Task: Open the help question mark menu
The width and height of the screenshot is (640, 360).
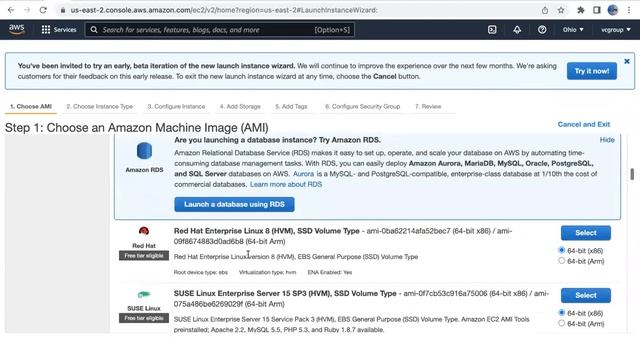Action: point(542,30)
